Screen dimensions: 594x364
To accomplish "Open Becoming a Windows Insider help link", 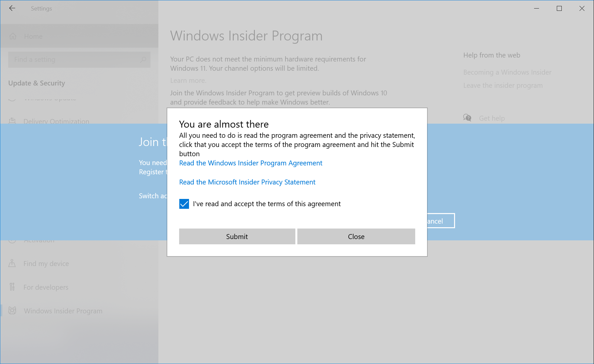I will 507,72.
